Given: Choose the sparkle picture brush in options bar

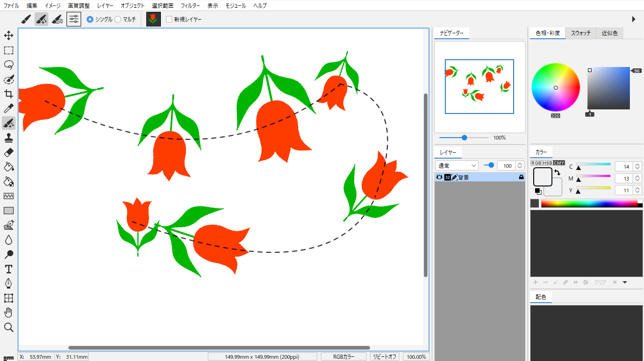Looking at the screenshot, I should pos(41,19).
